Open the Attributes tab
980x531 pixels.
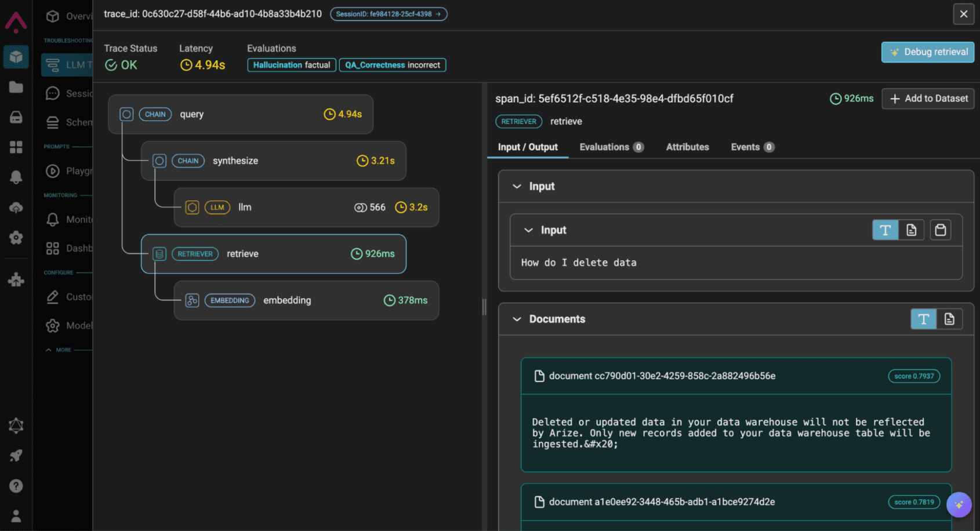point(687,147)
